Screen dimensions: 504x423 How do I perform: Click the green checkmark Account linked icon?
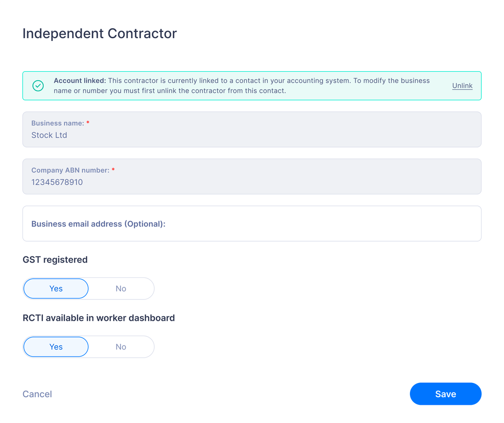38,86
